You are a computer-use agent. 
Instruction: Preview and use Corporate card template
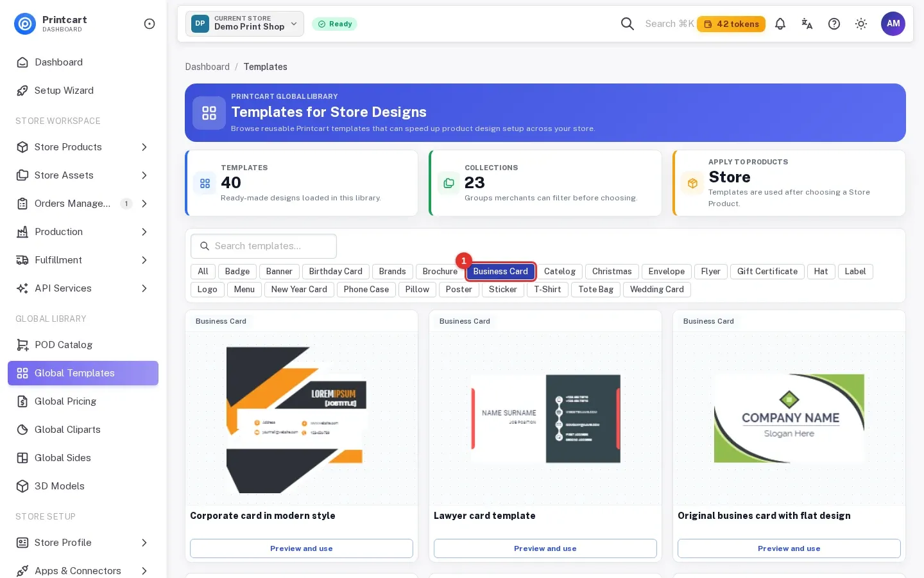302,548
